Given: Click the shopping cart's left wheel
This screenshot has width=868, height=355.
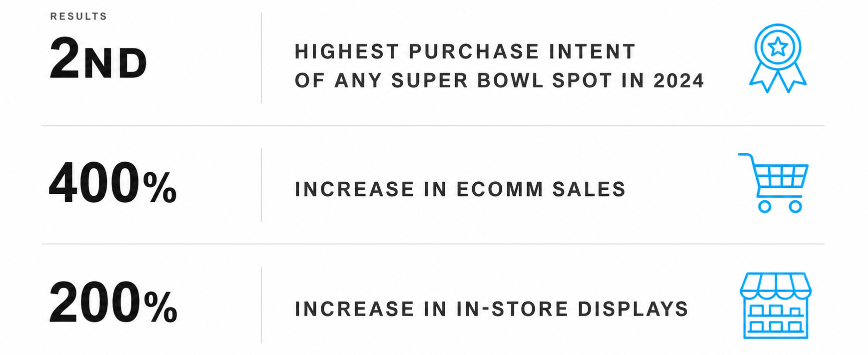Looking at the screenshot, I should point(765,206).
